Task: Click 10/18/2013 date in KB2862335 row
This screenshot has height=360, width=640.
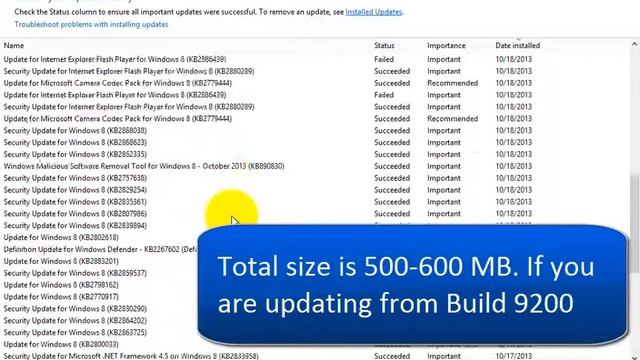Action: coord(513,154)
